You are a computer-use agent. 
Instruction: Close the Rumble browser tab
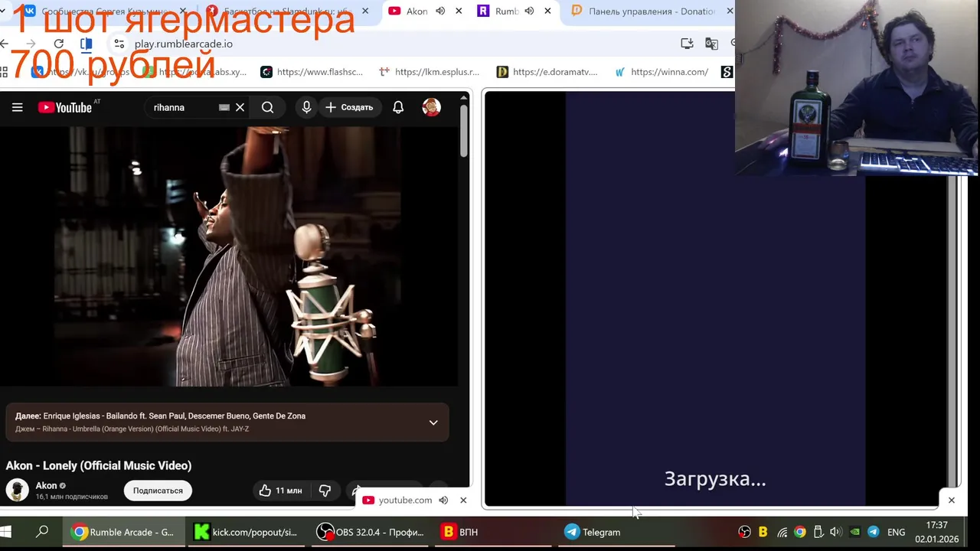(x=547, y=11)
